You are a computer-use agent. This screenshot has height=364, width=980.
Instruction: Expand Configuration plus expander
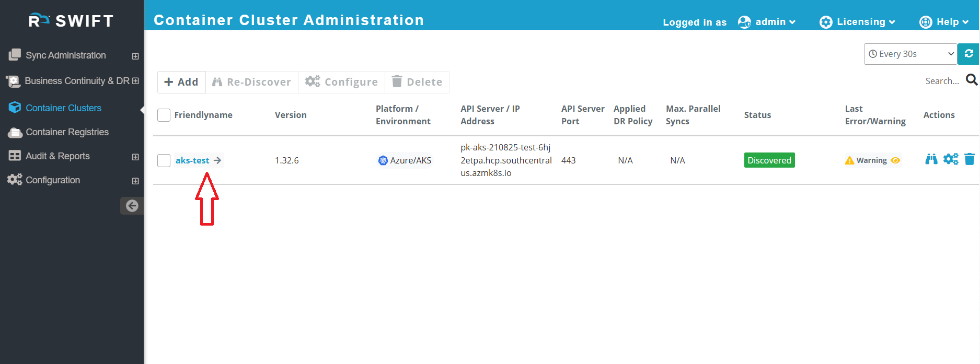[x=135, y=181]
